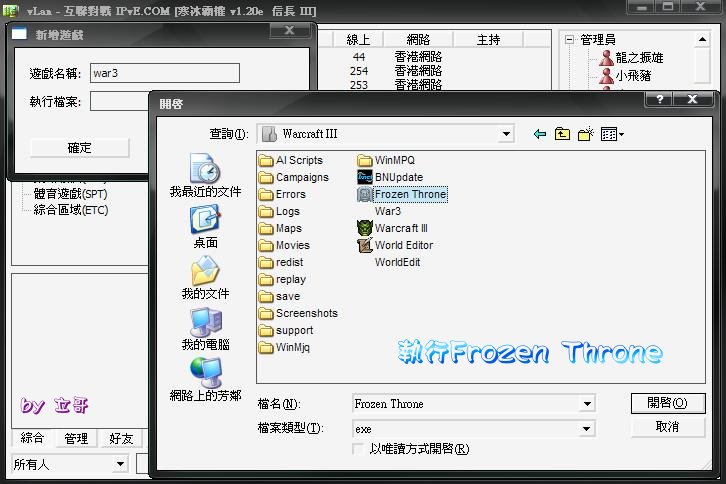
Task: Select the Frozen Throne executable
Action: pos(402,194)
